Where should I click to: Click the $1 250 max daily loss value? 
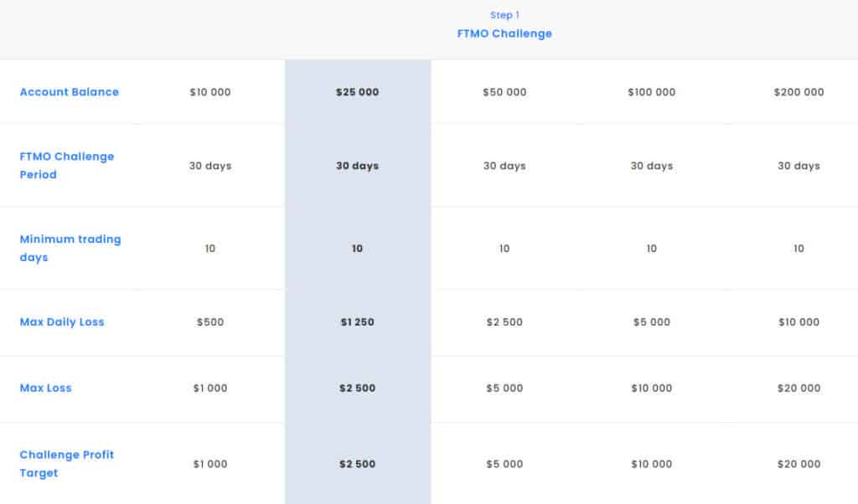pyautogui.click(x=357, y=322)
